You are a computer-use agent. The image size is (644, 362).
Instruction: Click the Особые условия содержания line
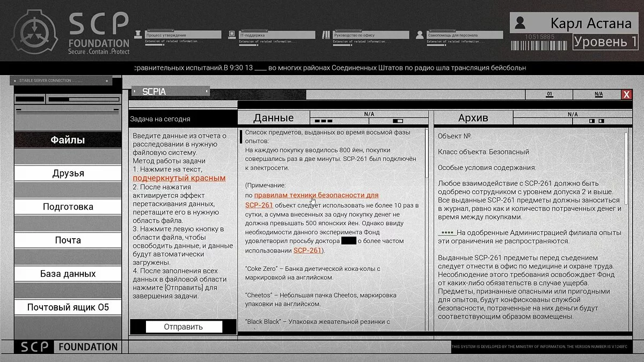pyautogui.click(x=487, y=167)
